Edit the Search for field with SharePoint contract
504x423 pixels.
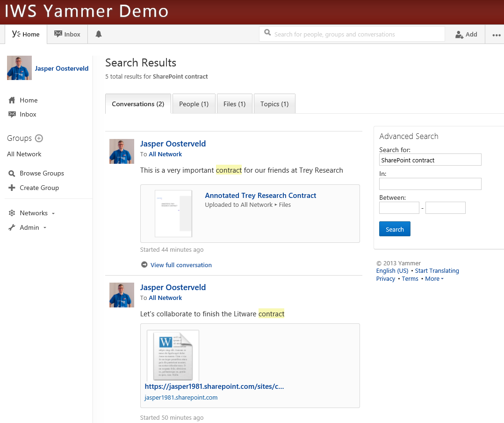[x=430, y=160]
